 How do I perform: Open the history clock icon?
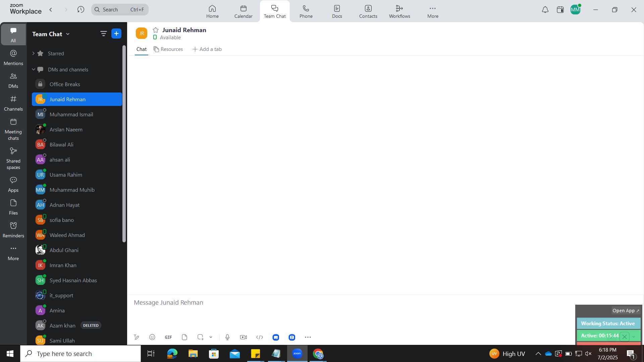(80, 10)
